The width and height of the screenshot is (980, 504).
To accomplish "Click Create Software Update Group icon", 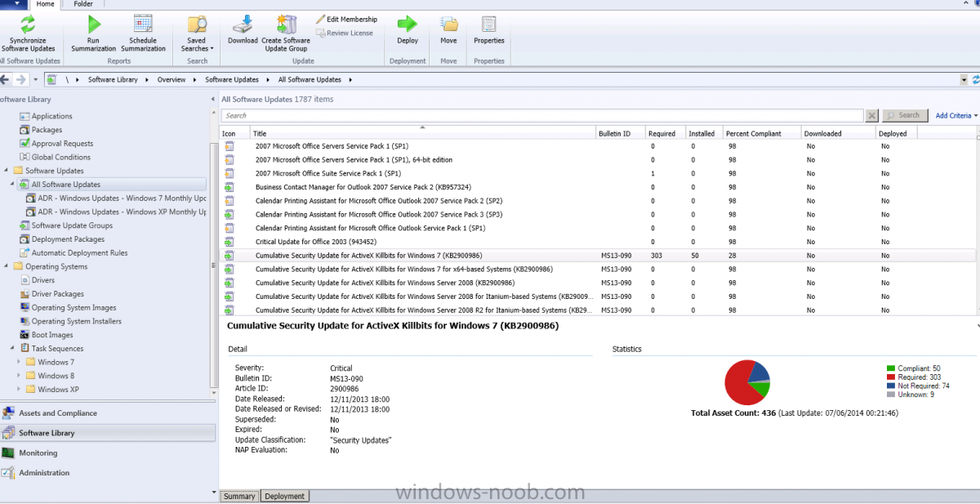I will tap(286, 24).
